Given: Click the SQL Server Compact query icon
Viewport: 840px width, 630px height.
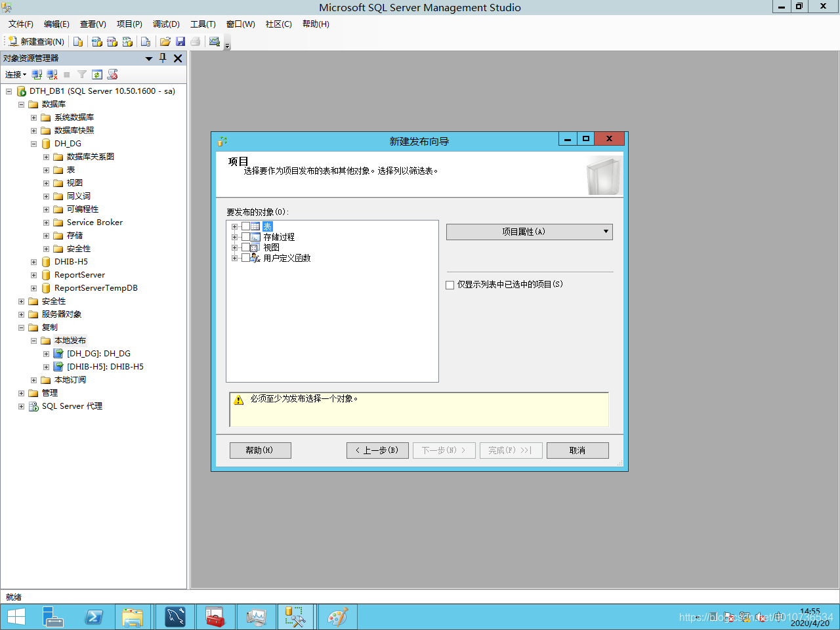Looking at the screenshot, I should coord(146,41).
